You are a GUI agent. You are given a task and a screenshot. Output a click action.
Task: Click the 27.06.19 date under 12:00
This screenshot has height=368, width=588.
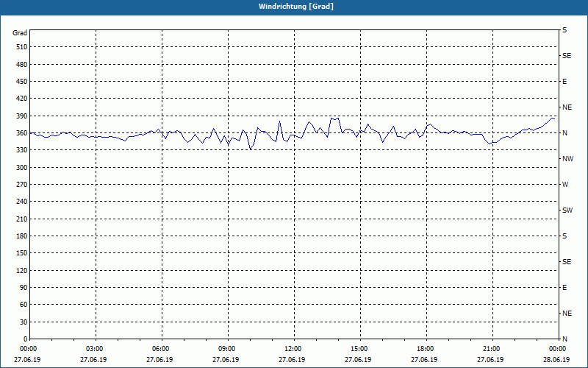click(x=292, y=360)
